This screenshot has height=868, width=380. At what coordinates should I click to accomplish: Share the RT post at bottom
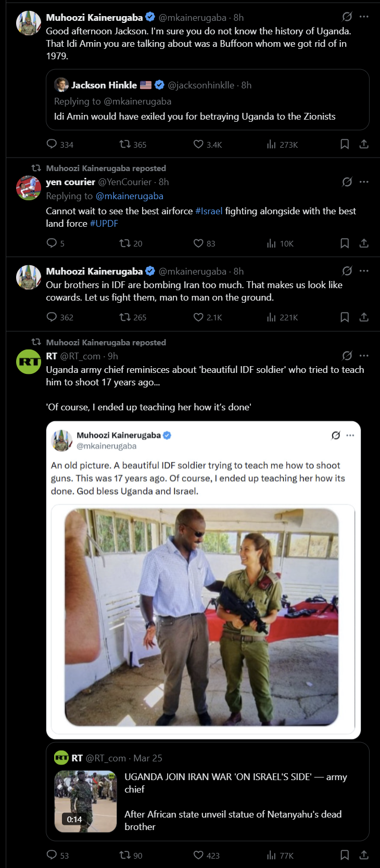(364, 854)
